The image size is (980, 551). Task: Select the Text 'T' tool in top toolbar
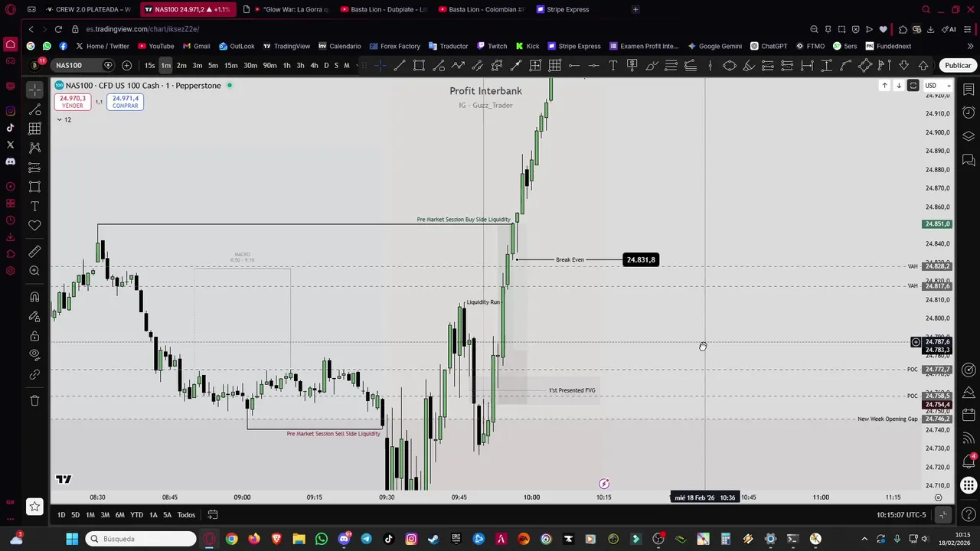pyautogui.click(x=613, y=66)
